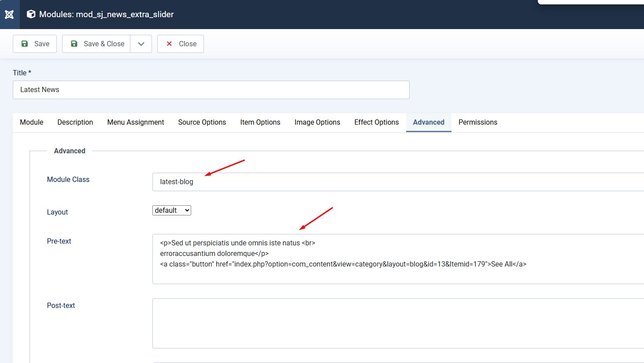Screen dimensions: 644x363
Task: Click the Joomla logo icon
Action: click(x=9, y=15)
